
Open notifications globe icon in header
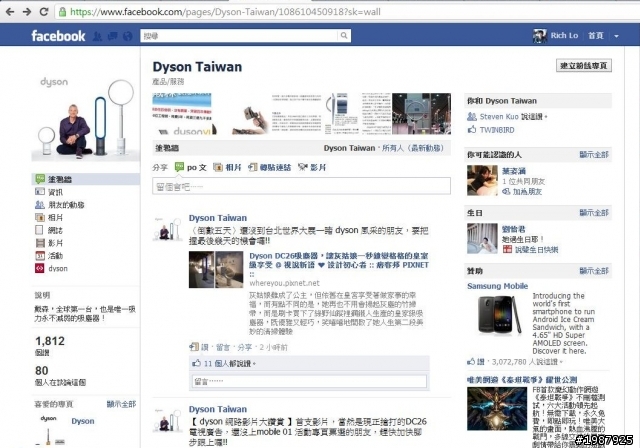click(128, 36)
